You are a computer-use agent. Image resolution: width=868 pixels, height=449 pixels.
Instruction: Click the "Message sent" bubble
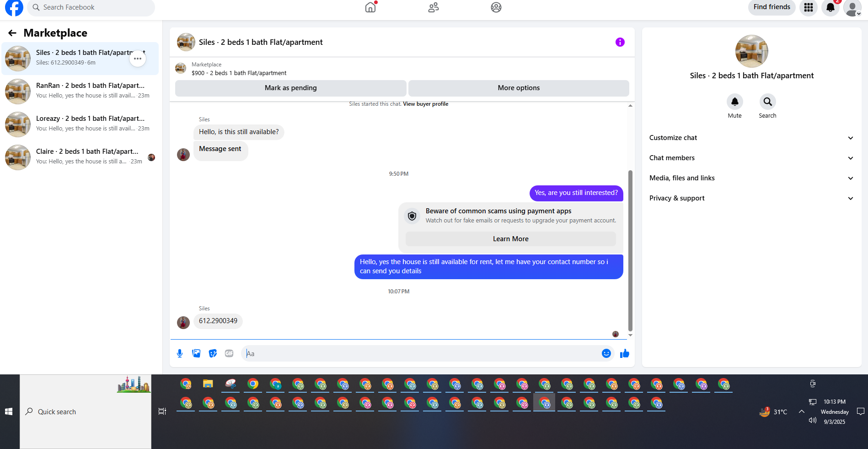coord(220,151)
